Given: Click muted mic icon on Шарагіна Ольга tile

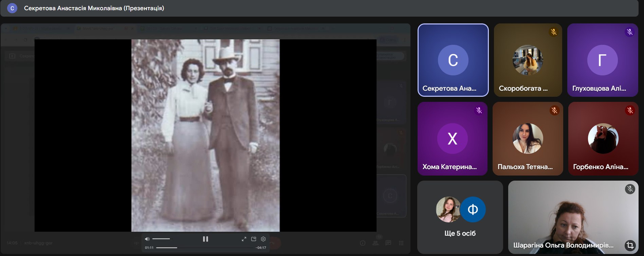Looking at the screenshot, I should tap(630, 189).
